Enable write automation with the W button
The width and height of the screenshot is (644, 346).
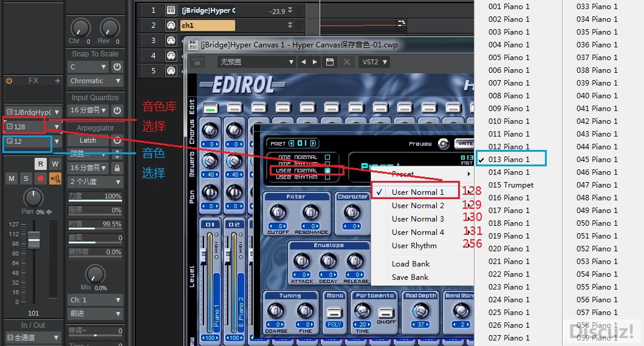point(55,164)
